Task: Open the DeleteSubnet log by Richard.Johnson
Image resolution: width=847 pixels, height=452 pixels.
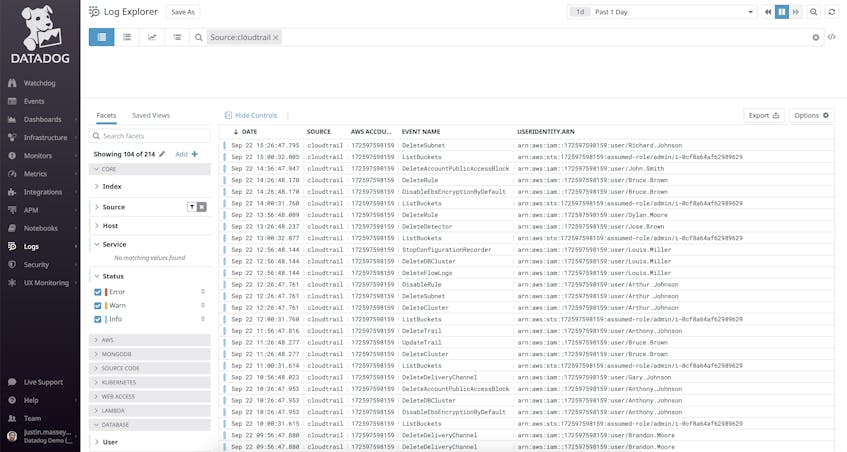Action: [527, 145]
